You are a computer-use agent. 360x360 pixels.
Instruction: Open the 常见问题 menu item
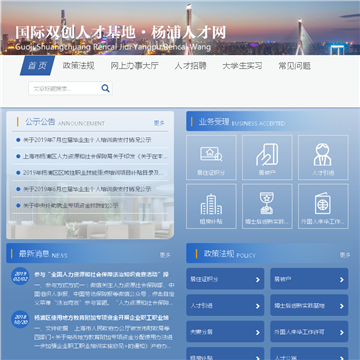[294, 66]
